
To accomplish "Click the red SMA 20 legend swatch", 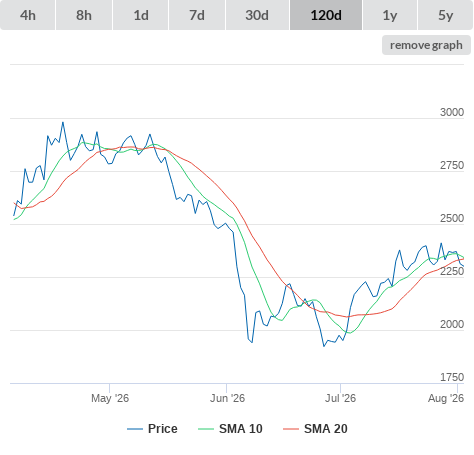I will pos(291,429).
